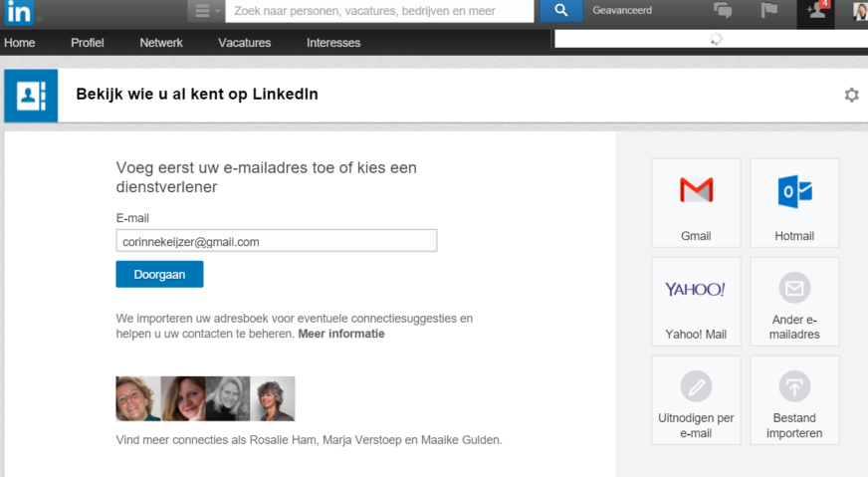Choose the Yahoo! Mail provider

tap(696, 301)
